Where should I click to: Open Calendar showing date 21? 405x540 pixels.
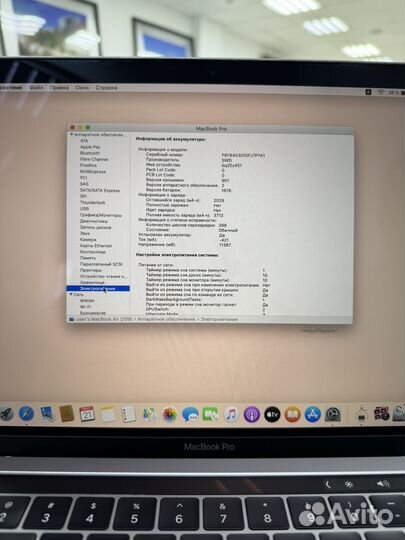pyautogui.click(x=87, y=414)
